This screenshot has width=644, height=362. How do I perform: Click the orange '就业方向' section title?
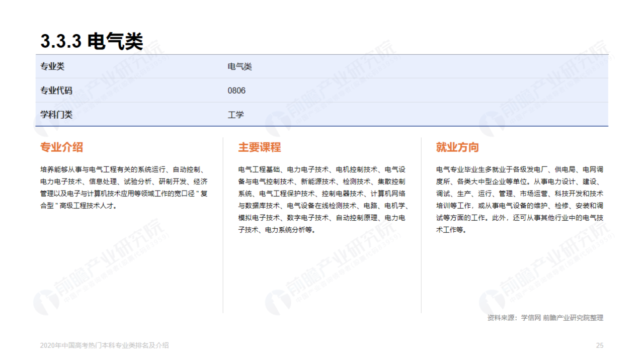point(457,147)
